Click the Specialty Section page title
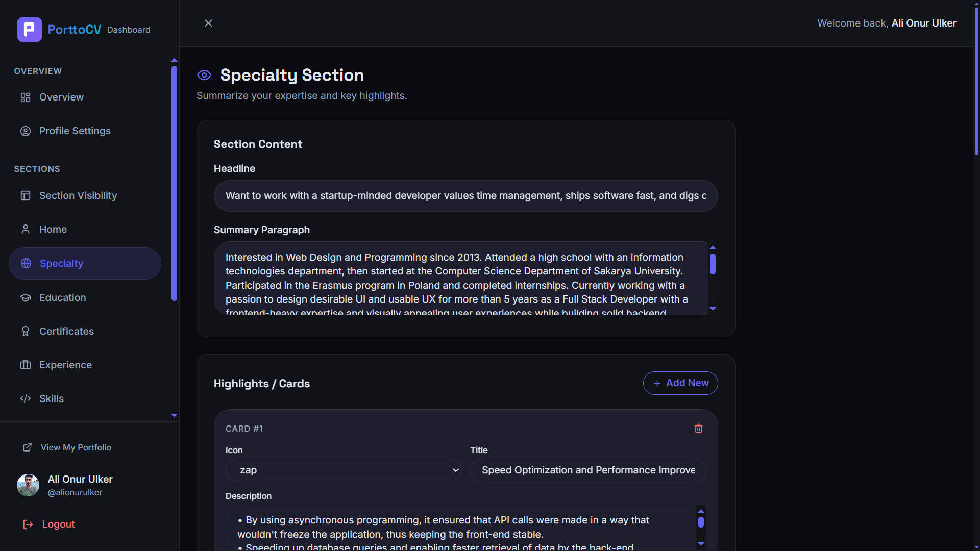 pyautogui.click(x=292, y=75)
